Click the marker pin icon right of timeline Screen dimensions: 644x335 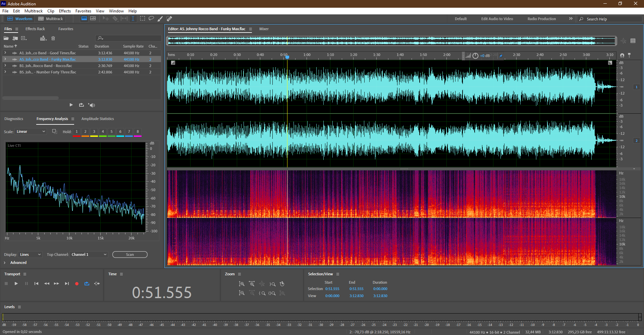click(629, 55)
